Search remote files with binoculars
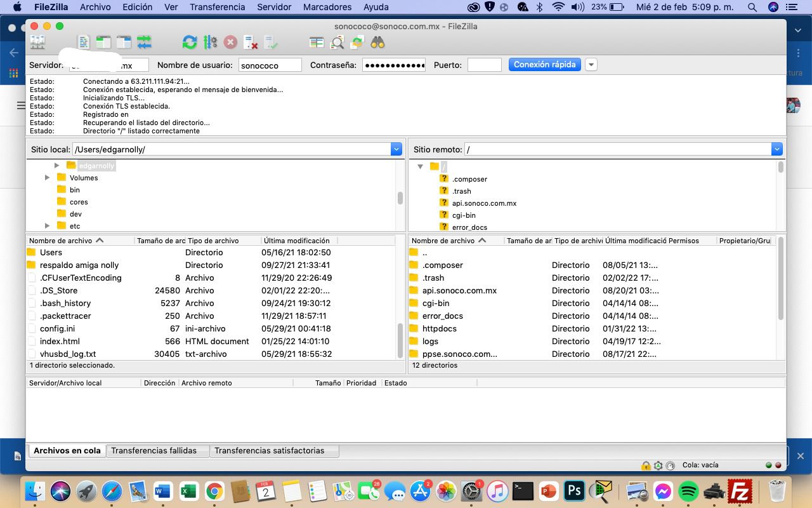This screenshot has height=508, width=812. 377,43
